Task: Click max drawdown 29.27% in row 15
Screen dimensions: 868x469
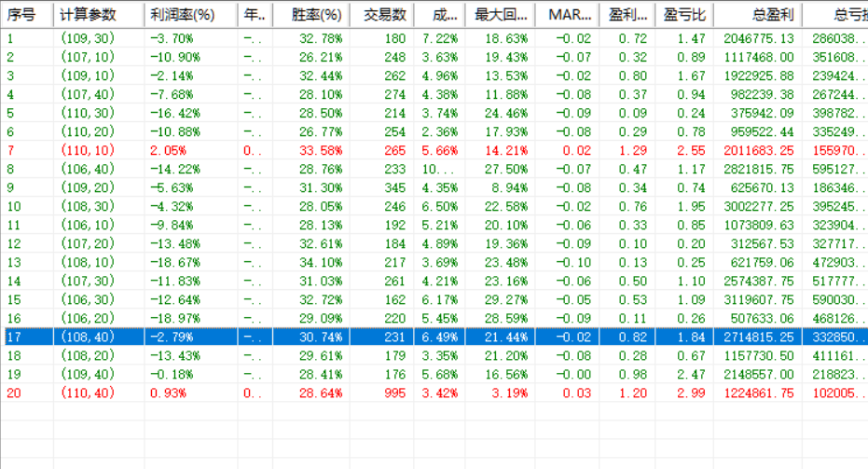Action: [506, 299]
